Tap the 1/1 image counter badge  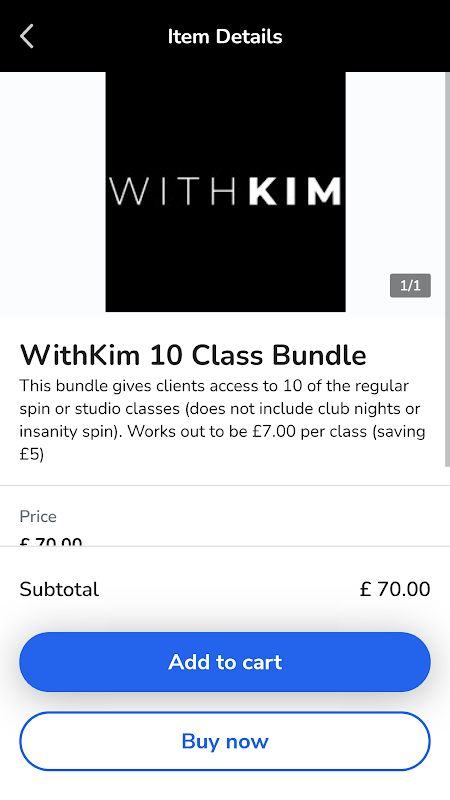pos(410,285)
